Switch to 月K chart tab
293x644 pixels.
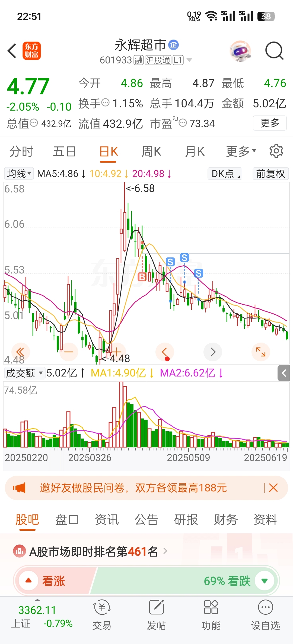coord(195,151)
